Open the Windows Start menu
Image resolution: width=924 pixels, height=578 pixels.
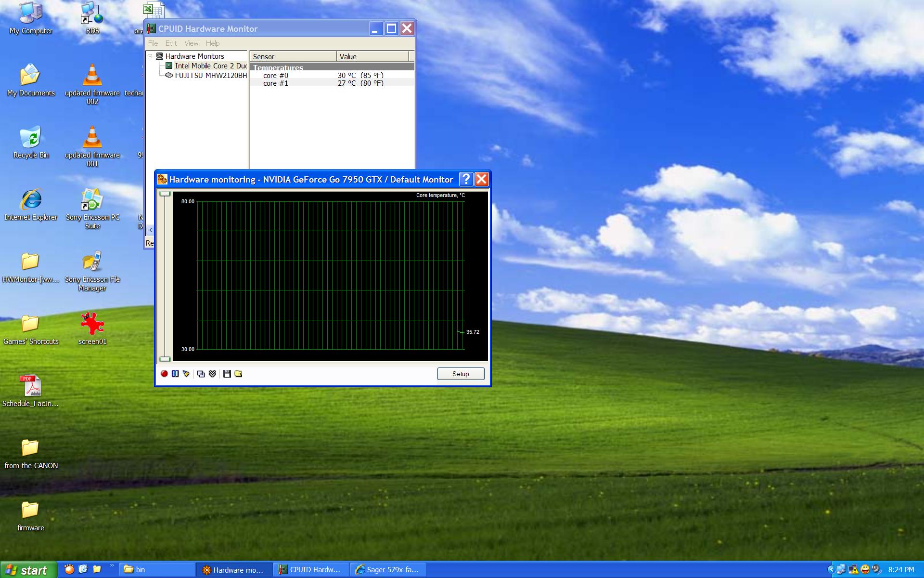(28, 570)
